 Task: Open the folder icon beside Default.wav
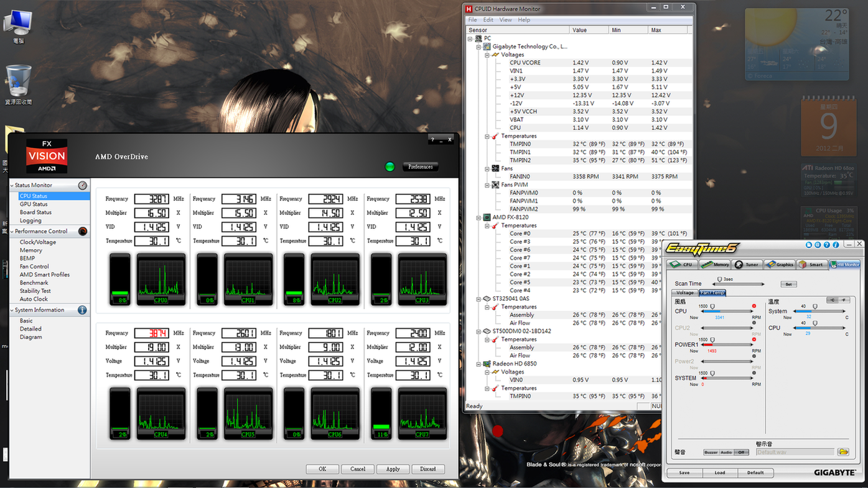(843, 452)
